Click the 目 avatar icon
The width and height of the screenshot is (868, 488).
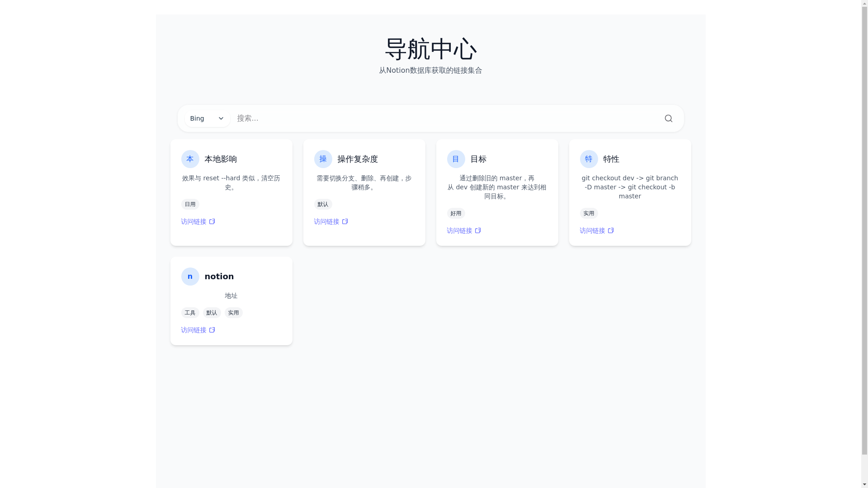pos(456,159)
